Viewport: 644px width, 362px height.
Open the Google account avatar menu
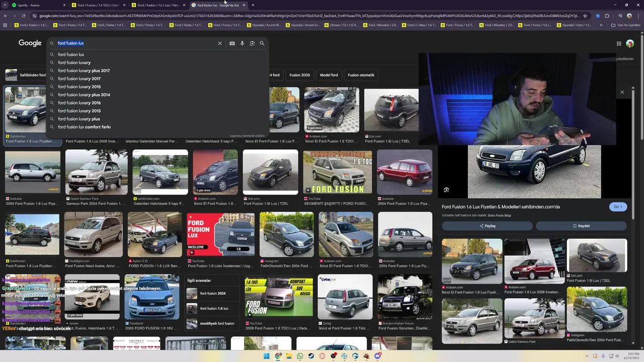pos(630,43)
